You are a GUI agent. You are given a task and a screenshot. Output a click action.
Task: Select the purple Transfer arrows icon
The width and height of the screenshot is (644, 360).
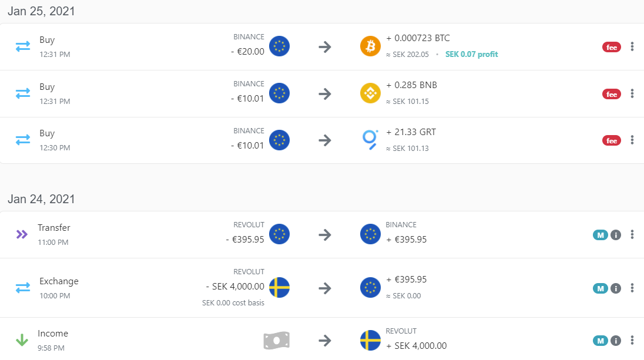coord(22,234)
